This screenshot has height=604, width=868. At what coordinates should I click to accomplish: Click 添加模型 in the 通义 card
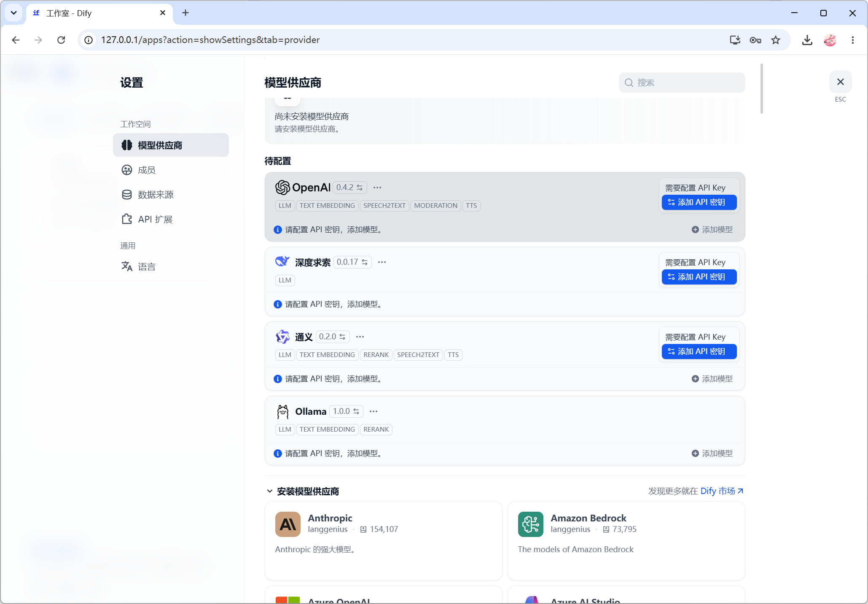pyautogui.click(x=712, y=379)
